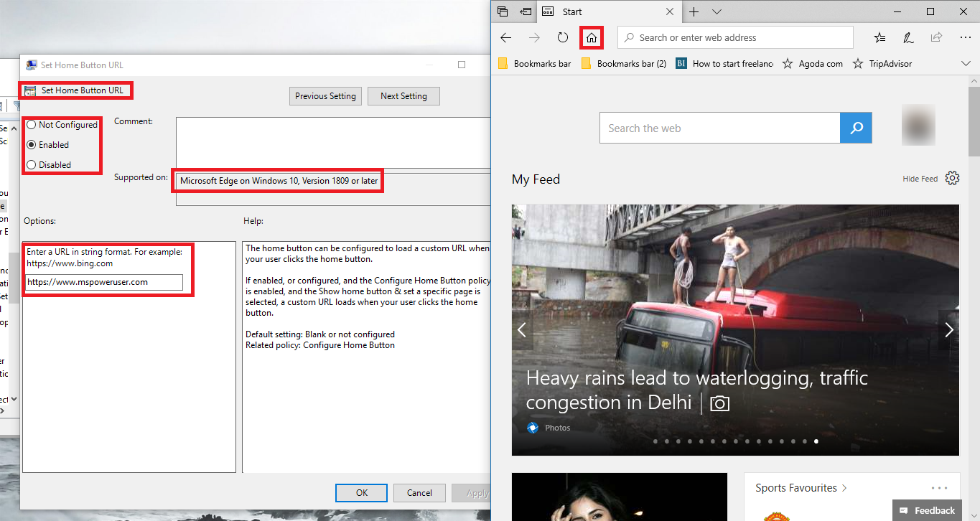Click the blue web search button
The height and width of the screenshot is (521, 980).
coord(856,128)
